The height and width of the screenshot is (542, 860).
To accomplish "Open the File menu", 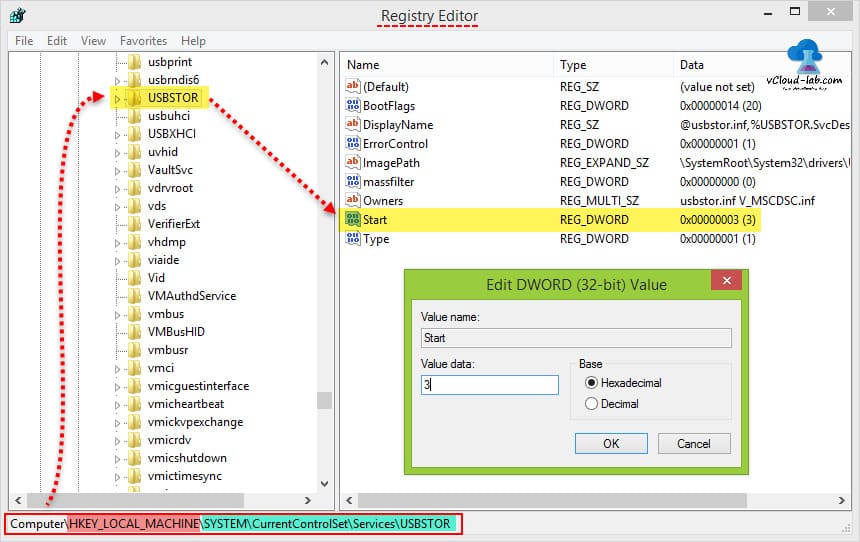I will click(24, 41).
